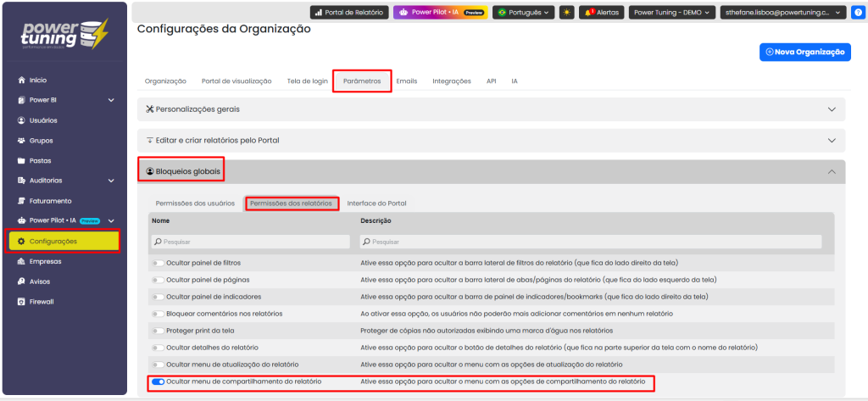This screenshot has width=868, height=401.
Task: Enable Proteger print da tela toggle
Action: click(159, 331)
